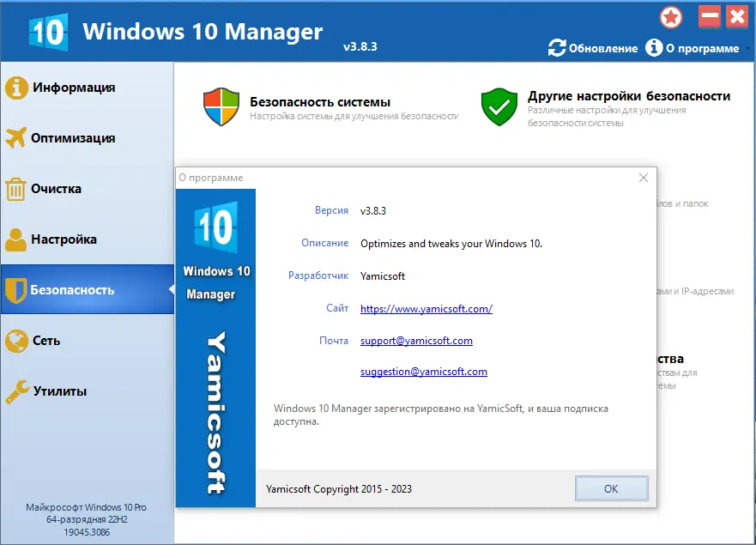Click the Сеть globe icon

pyautogui.click(x=16, y=341)
